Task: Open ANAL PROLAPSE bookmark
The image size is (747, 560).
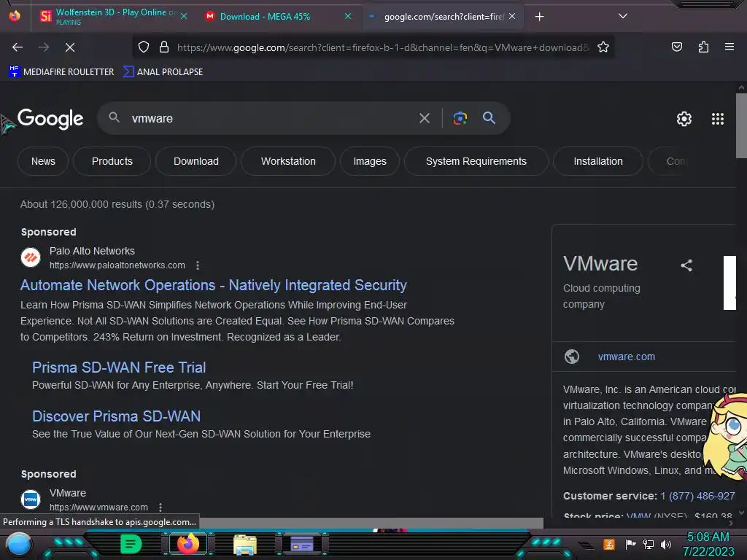Action: click(x=163, y=72)
